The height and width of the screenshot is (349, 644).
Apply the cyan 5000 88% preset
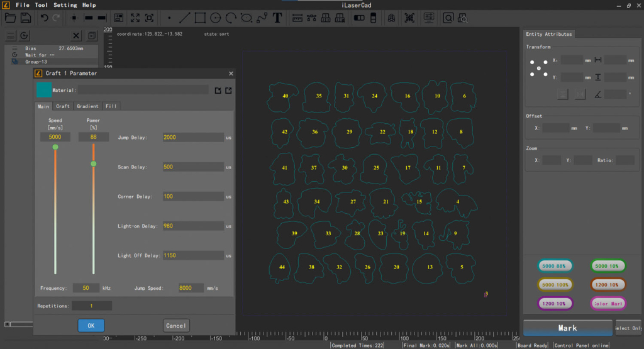click(x=555, y=266)
